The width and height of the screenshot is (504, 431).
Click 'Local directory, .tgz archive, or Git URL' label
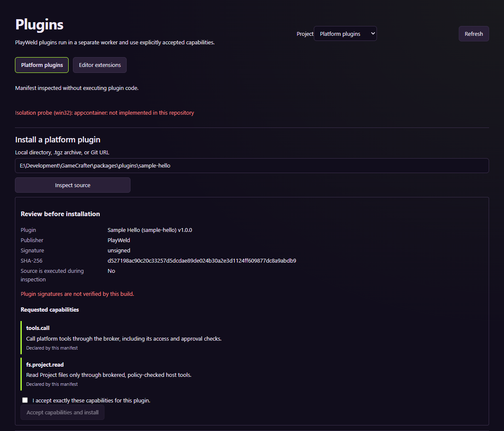[x=62, y=152]
